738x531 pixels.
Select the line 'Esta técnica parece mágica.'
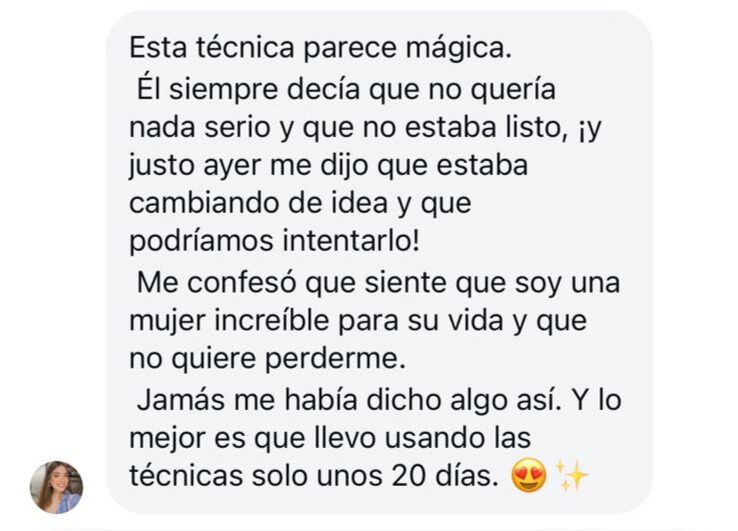pos(321,48)
